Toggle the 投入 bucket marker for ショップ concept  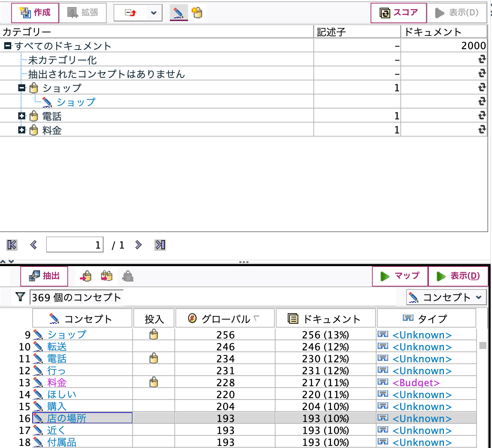[x=153, y=335]
